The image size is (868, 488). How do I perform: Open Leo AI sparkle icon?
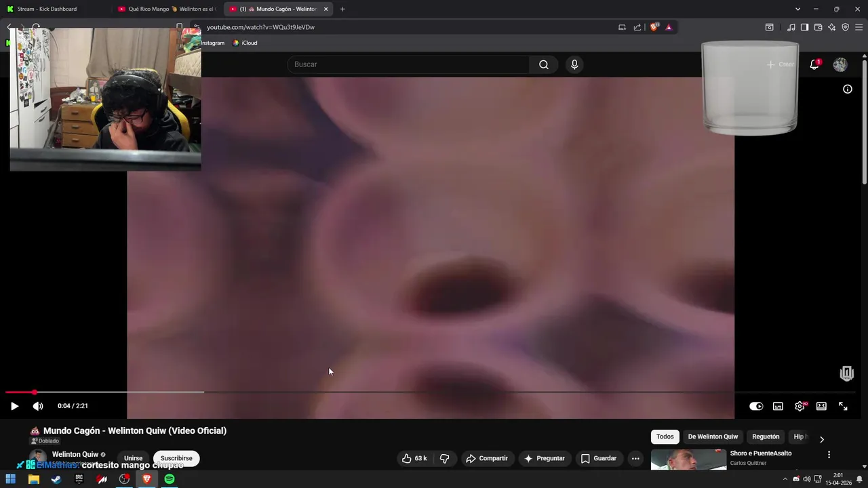pyautogui.click(x=831, y=27)
